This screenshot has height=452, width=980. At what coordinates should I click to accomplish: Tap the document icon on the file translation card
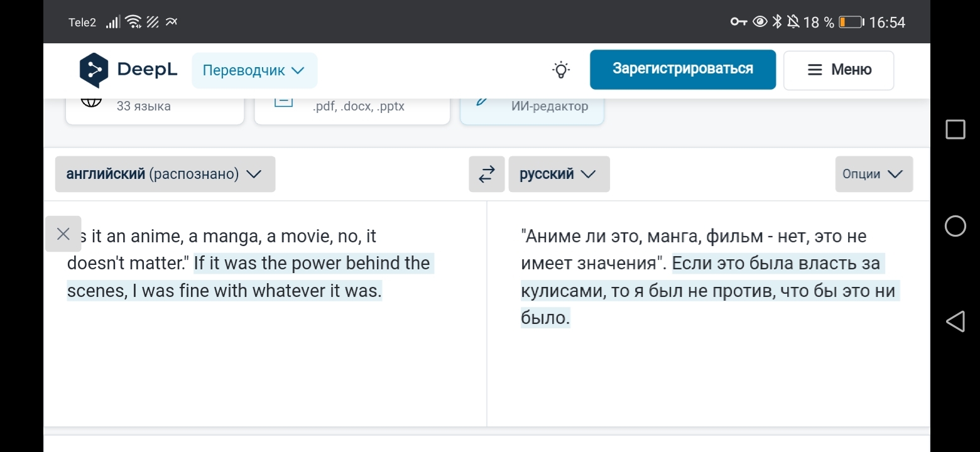[x=284, y=103]
